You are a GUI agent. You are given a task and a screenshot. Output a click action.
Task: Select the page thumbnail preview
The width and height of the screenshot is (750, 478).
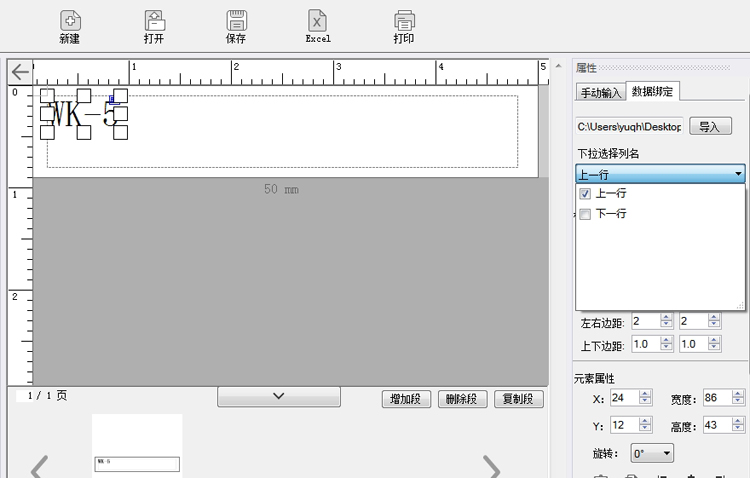pyautogui.click(x=137, y=446)
